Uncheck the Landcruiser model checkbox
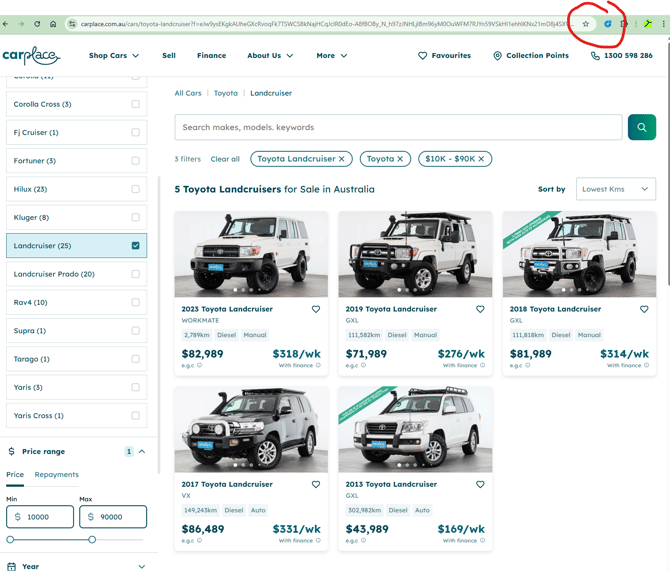Screen dimensions: 670x573 point(136,245)
